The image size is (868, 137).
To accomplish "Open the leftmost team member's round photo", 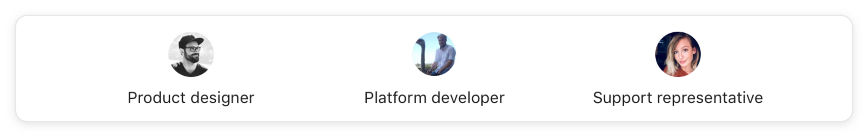I will 191,54.
